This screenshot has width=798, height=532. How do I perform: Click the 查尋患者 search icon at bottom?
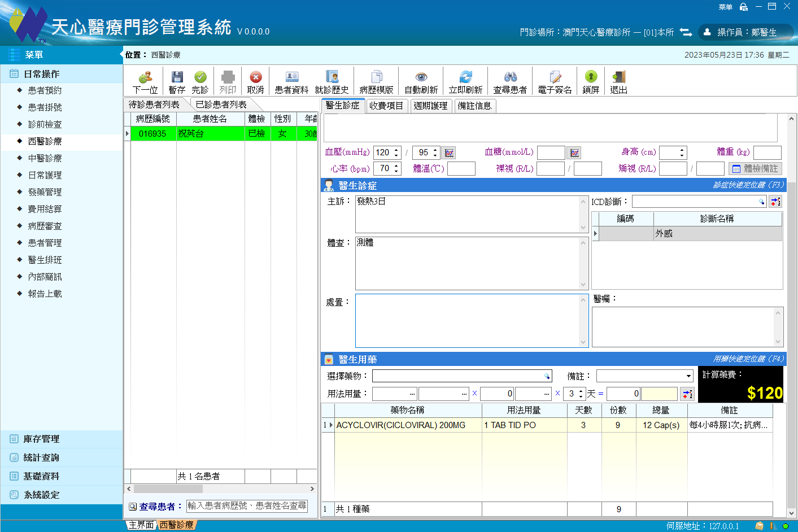click(x=133, y=507)
